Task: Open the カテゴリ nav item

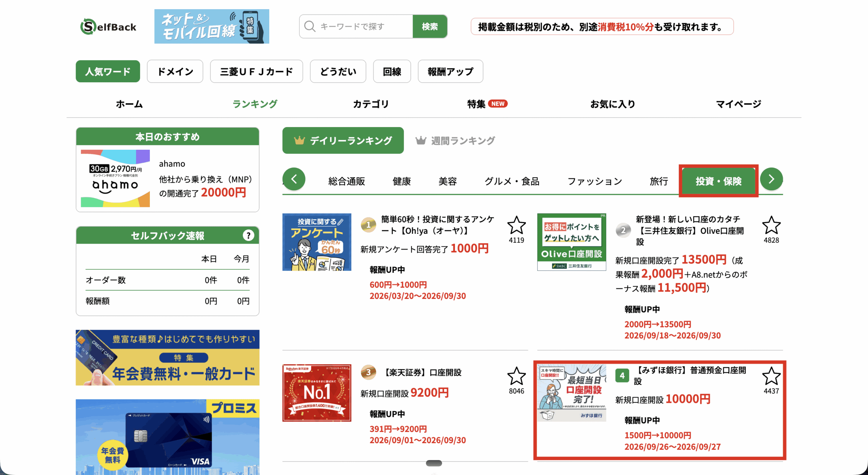Action: tap(371, 104)
